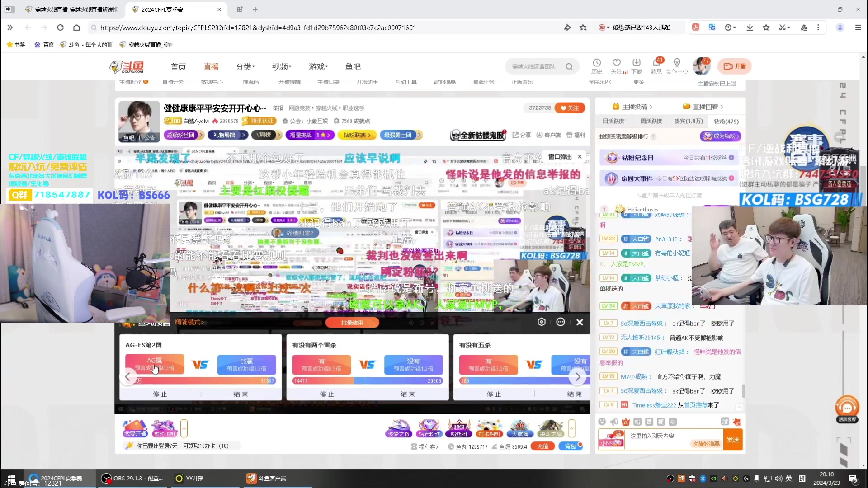Viewport: 868px width, 488px height.
Task: Open the browser hamburger menu
Action: (x=858, y=28)
